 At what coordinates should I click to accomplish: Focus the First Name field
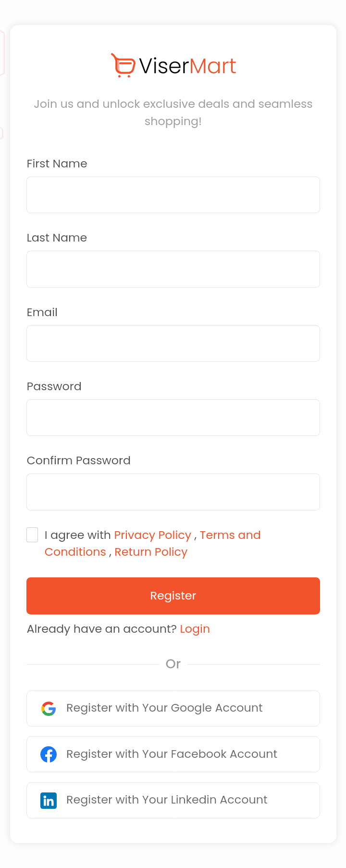tap(173, 195)
